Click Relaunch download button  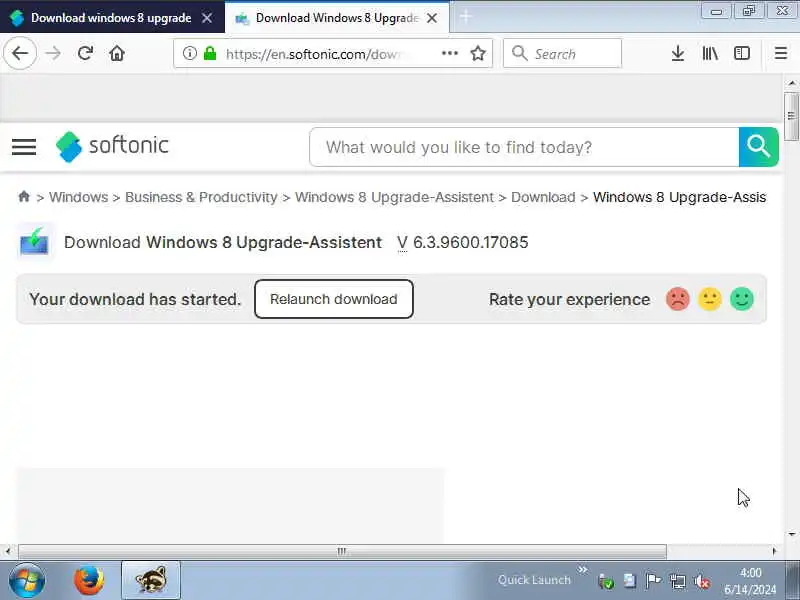(334, 299)
